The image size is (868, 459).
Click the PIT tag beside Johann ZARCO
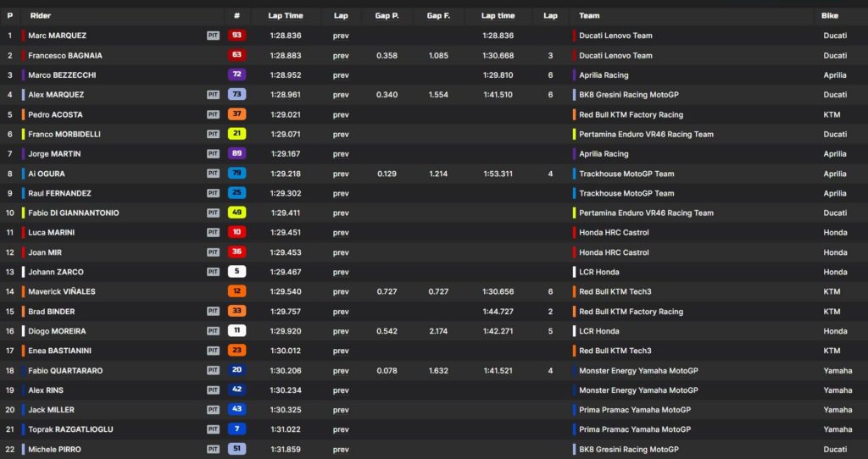point(213,272)
